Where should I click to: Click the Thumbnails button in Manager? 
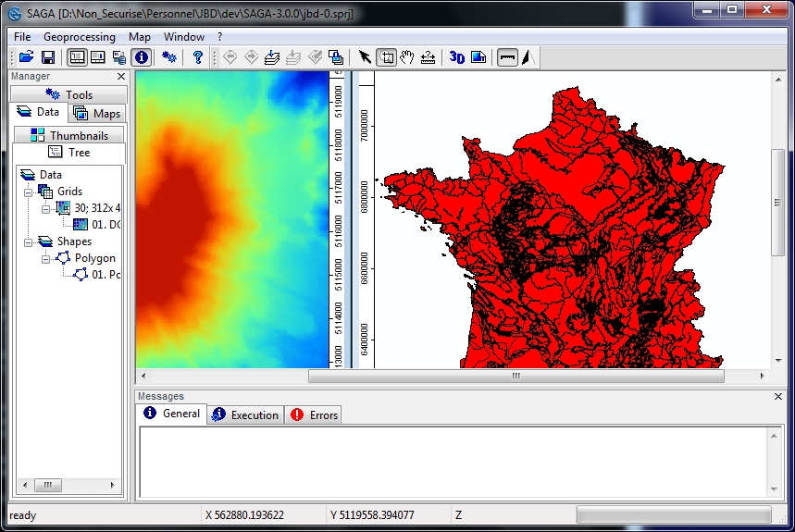pos(69,135)
